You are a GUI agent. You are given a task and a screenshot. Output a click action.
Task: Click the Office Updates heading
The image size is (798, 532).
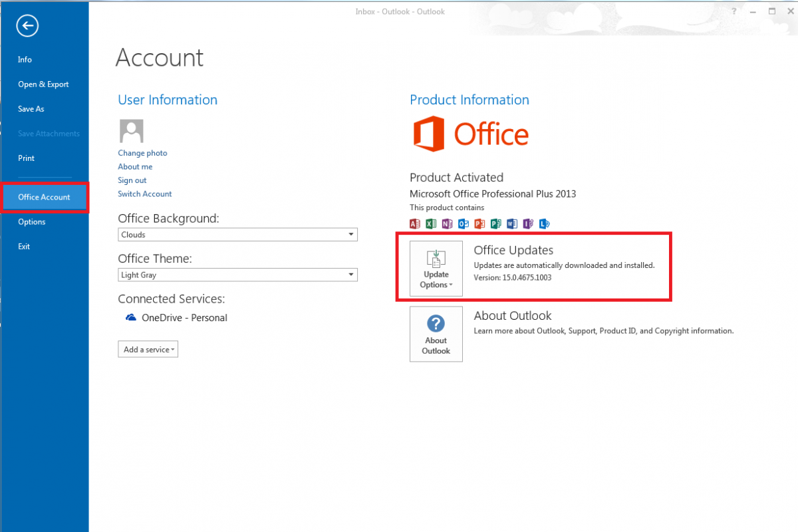pyautogui.click(x=513, y=250)
